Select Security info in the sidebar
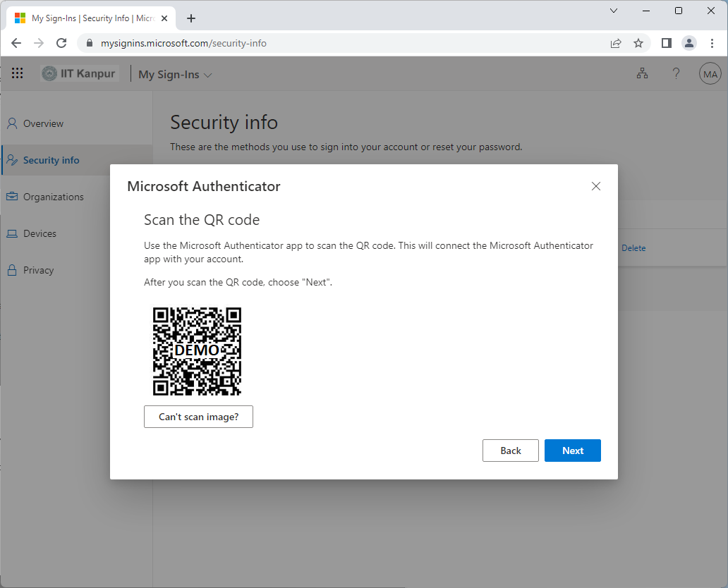 (77, 160)
